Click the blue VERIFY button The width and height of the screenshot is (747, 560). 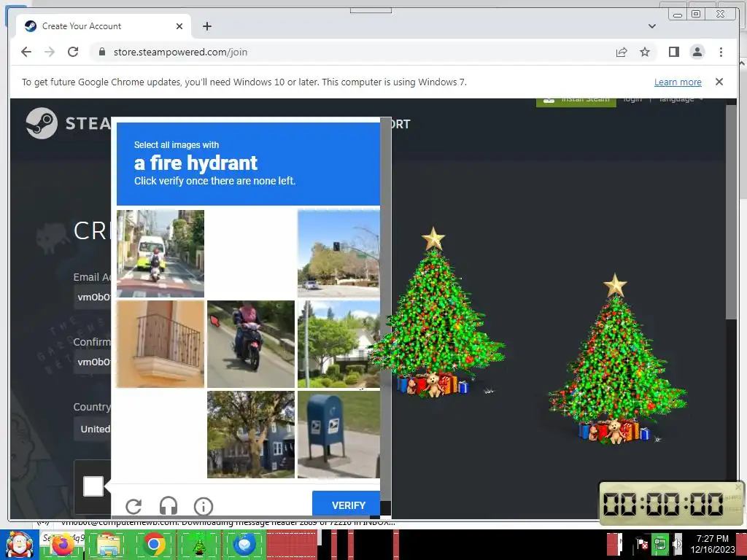[x=347, y=505]
